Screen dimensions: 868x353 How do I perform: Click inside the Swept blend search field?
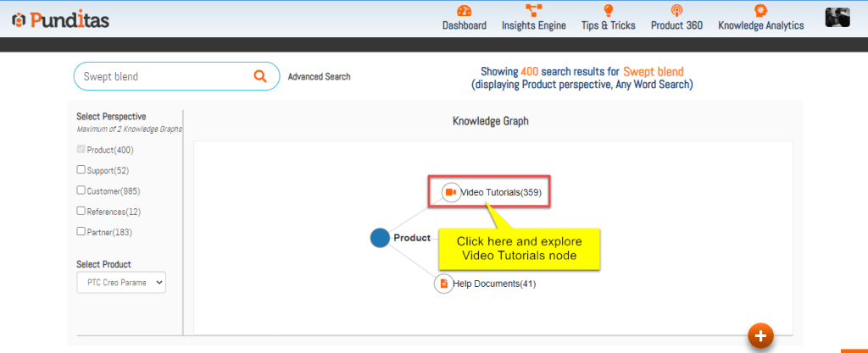(161, 76)
